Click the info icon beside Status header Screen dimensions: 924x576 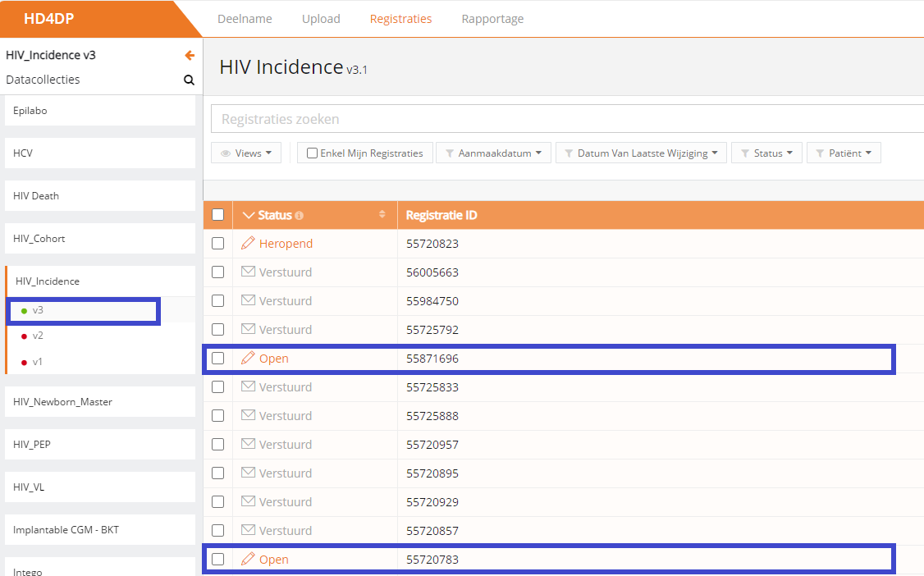(300, 216)
